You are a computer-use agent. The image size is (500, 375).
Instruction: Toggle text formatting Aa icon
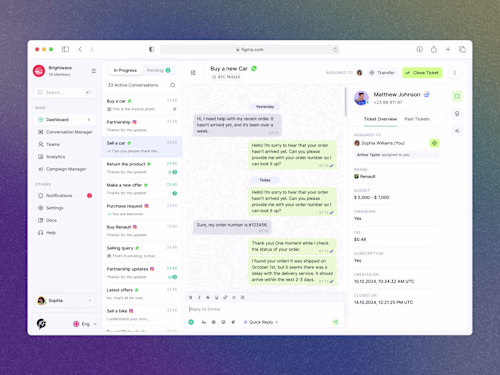pos(203,322)
